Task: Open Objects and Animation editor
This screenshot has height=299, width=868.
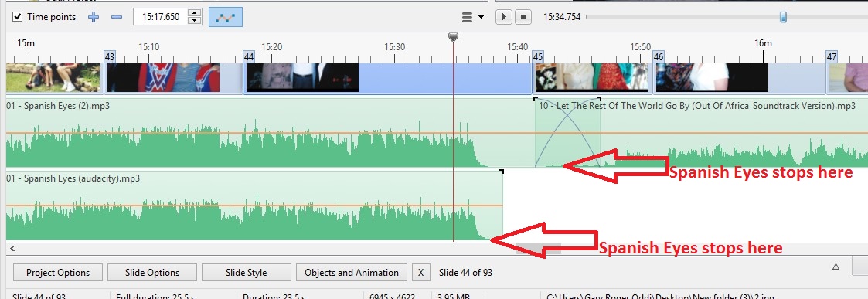Action: point(352,273)
